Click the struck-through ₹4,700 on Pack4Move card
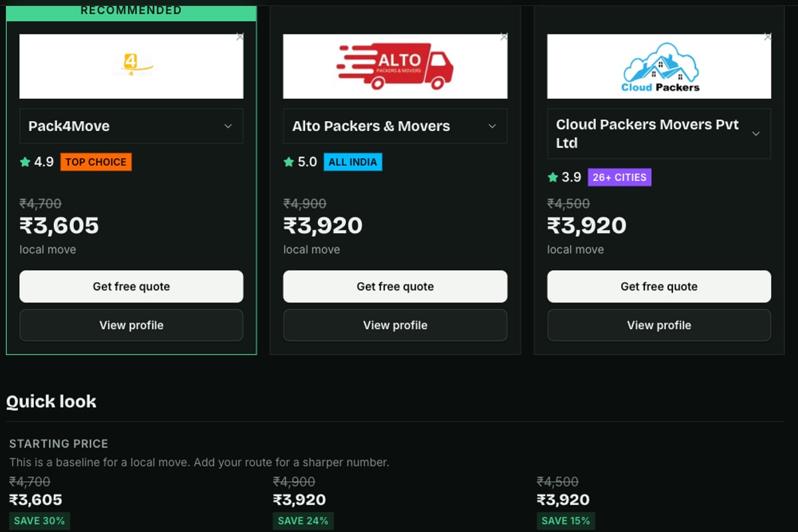 tap(41, 203)
